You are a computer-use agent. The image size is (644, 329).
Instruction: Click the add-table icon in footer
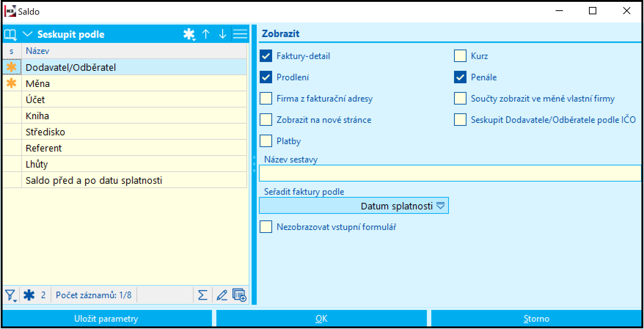coord(239,295)
